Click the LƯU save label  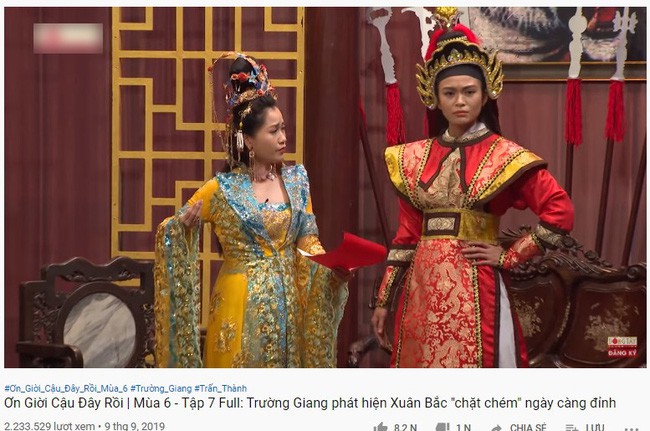coord(595,427)
